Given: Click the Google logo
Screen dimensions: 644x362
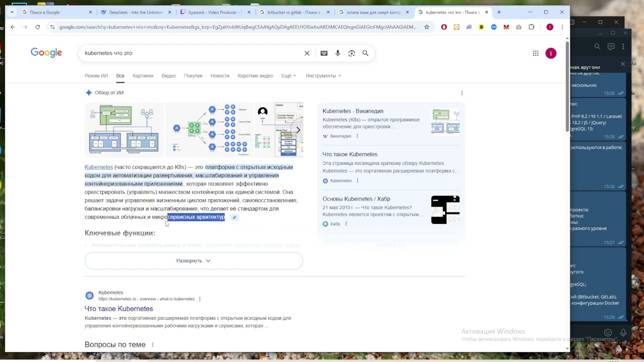Looking at the screenshot, I should pyautogui.click(x=46, y=53).
